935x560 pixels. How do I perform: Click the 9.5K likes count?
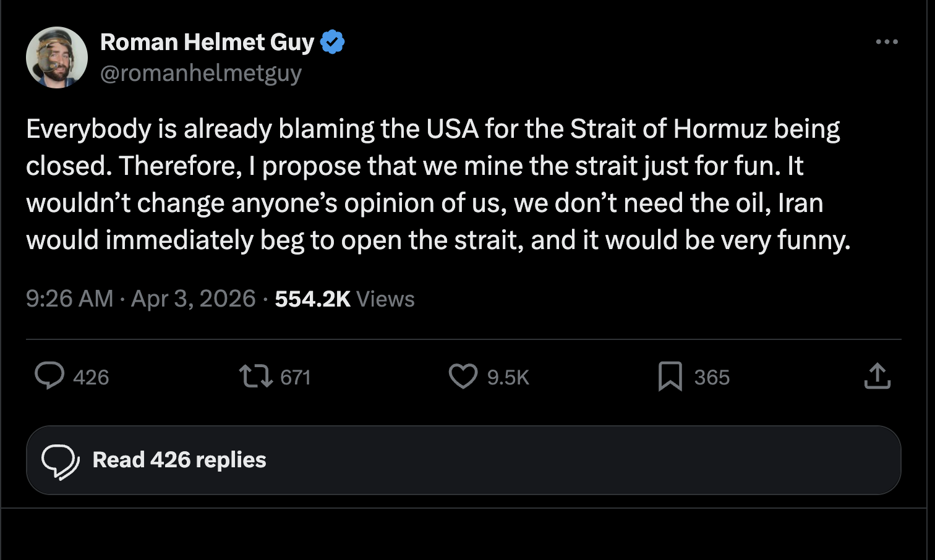coord(508,377)
